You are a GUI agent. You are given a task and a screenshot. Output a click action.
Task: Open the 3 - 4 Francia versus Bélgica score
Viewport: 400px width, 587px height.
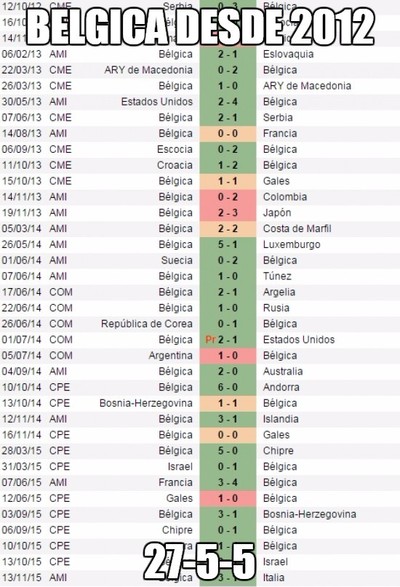(x=228, y=483)
